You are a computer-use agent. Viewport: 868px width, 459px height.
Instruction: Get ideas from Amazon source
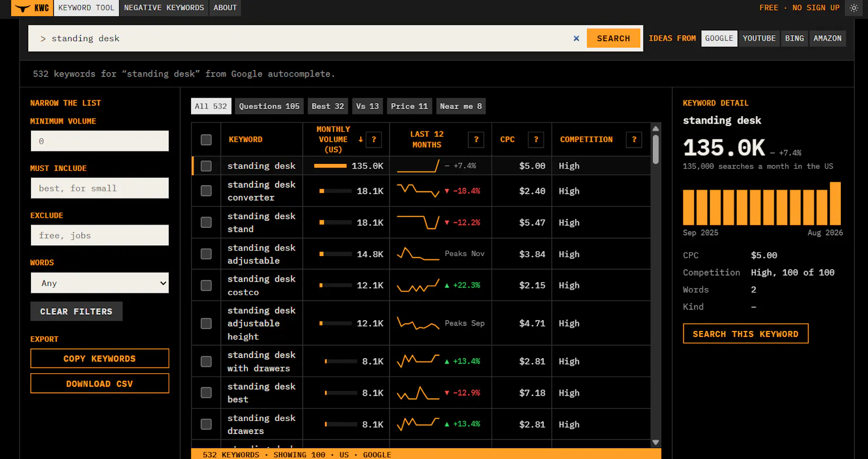tap(827, 39)
